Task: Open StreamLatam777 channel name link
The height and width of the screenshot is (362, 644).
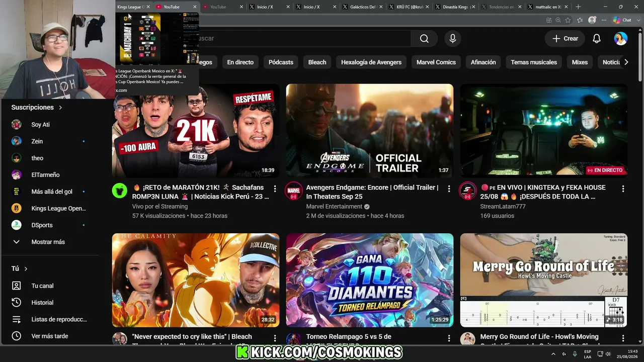Action: [x=503, y=207]
